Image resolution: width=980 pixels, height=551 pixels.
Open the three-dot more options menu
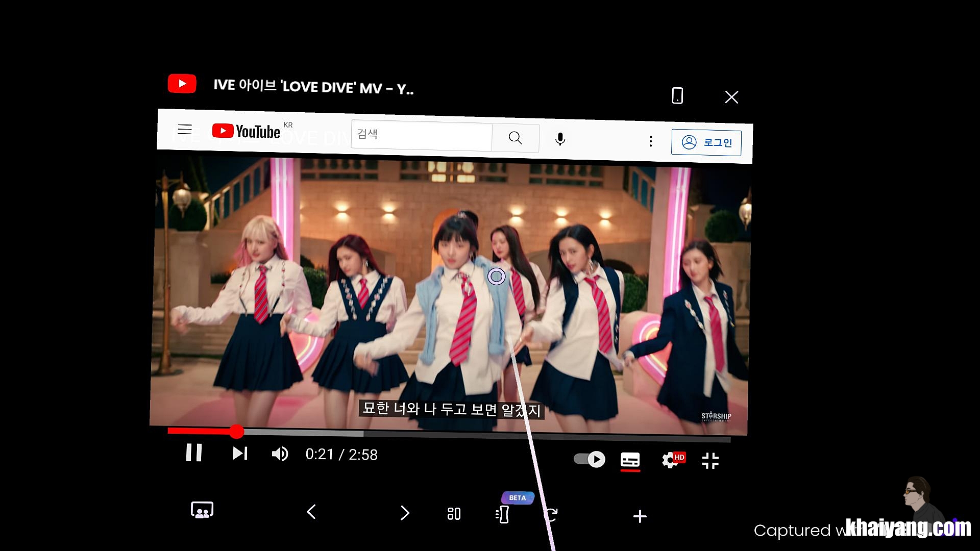pos(650,141)
